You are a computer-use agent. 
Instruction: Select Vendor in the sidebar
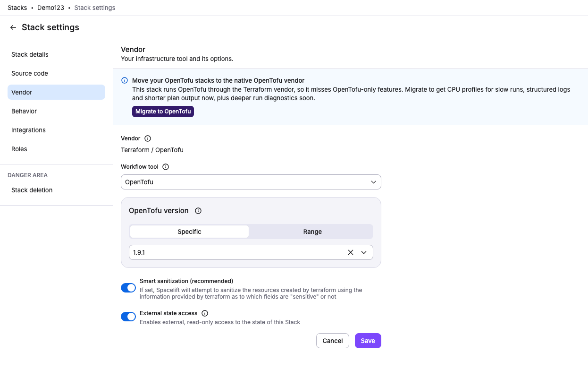(x=56, y=92)
